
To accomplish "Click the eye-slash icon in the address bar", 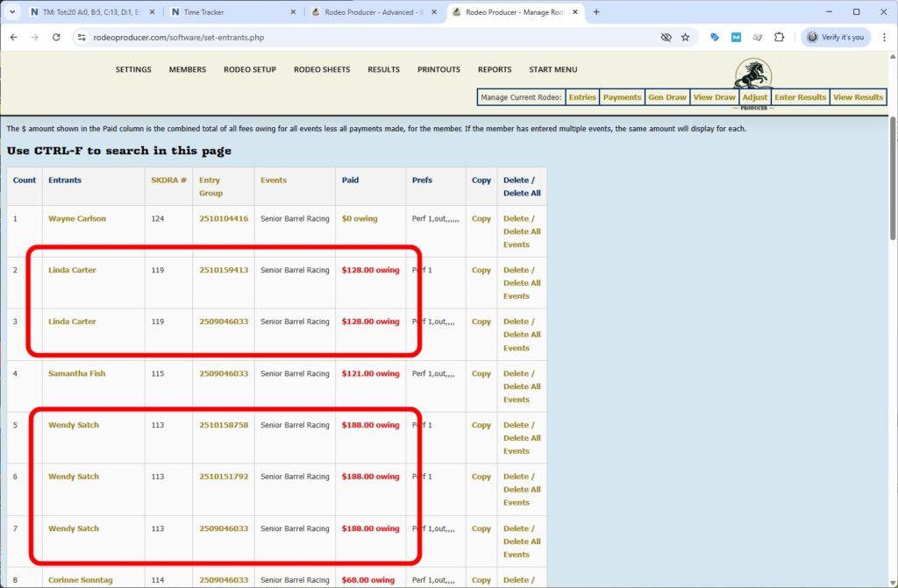I will click(x=666, y=38).
